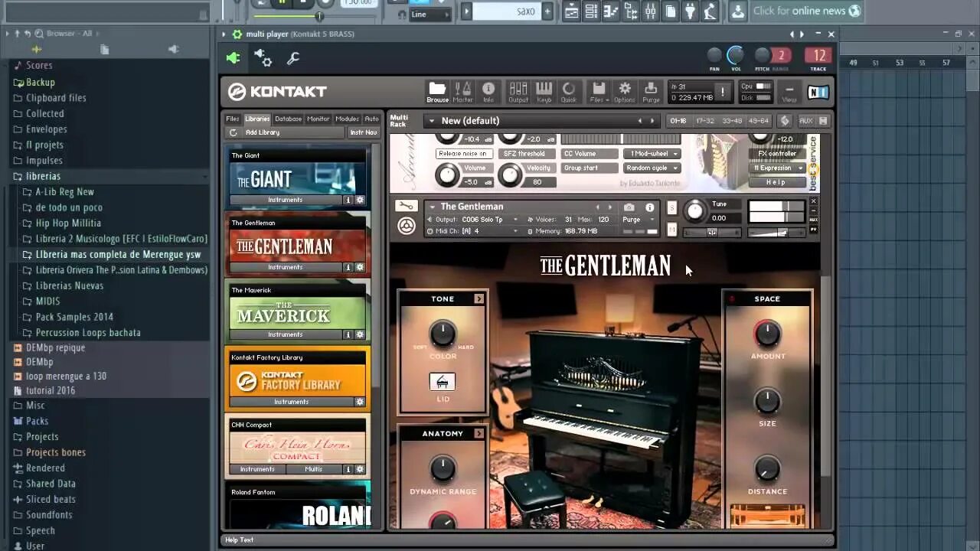The image size is (980, 551).
Task: Click the NI logo icon
Action: click(818, 92)
